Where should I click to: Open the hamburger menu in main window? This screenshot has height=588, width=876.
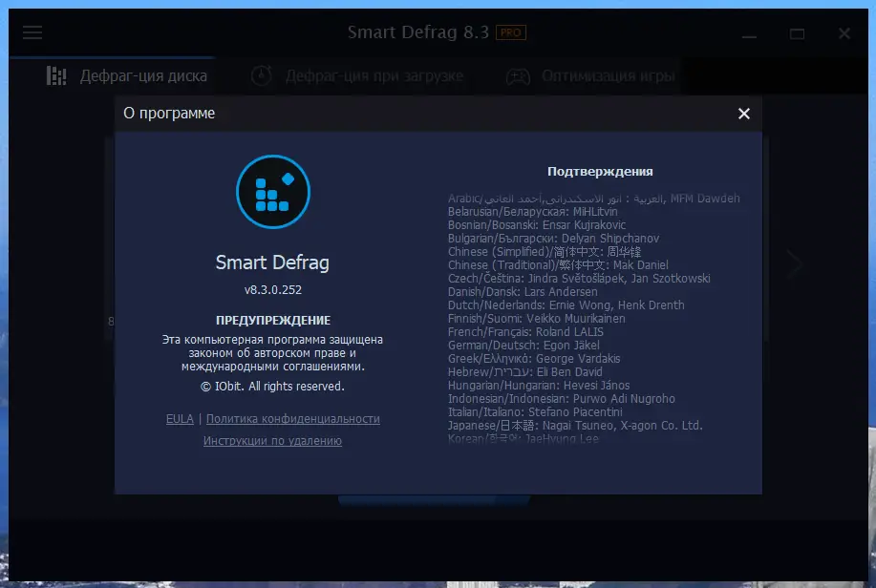coord(32,32)
